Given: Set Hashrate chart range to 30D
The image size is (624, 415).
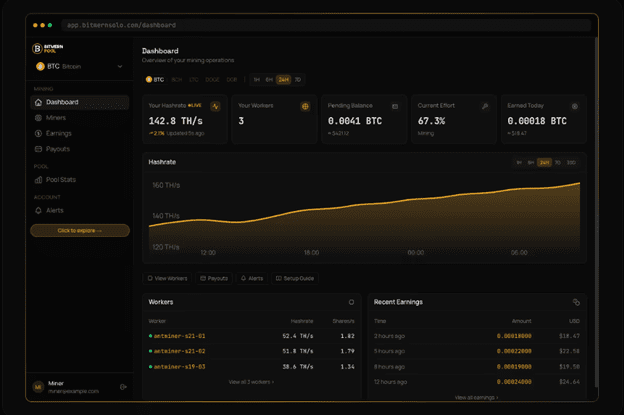Looking at the screenshot, I should (x=571, y=162).
